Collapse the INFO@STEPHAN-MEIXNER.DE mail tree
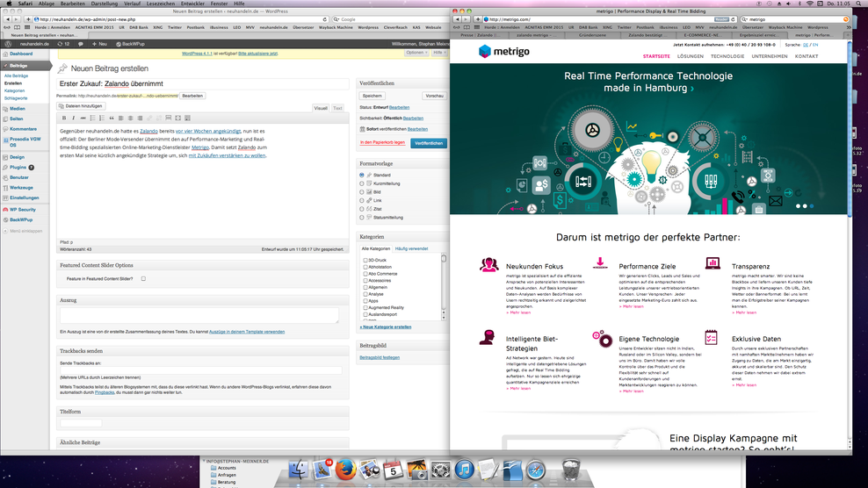Screen dimensions: 868x488 [205, 461]
